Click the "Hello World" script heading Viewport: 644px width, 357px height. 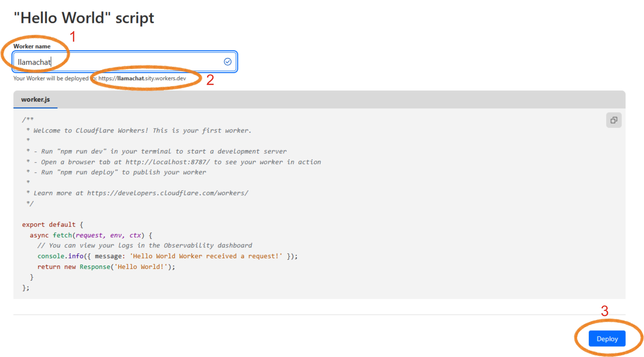84,18
